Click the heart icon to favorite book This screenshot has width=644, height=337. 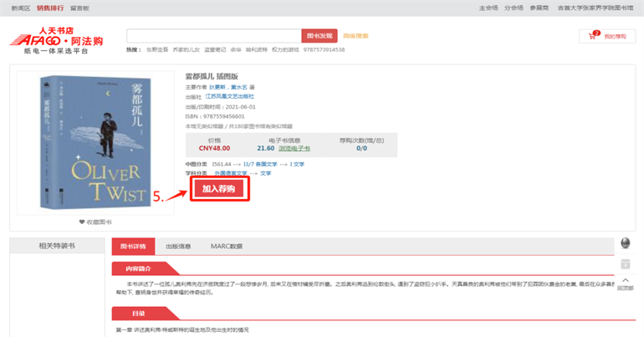pyautogui.click(x=82, y=222)
